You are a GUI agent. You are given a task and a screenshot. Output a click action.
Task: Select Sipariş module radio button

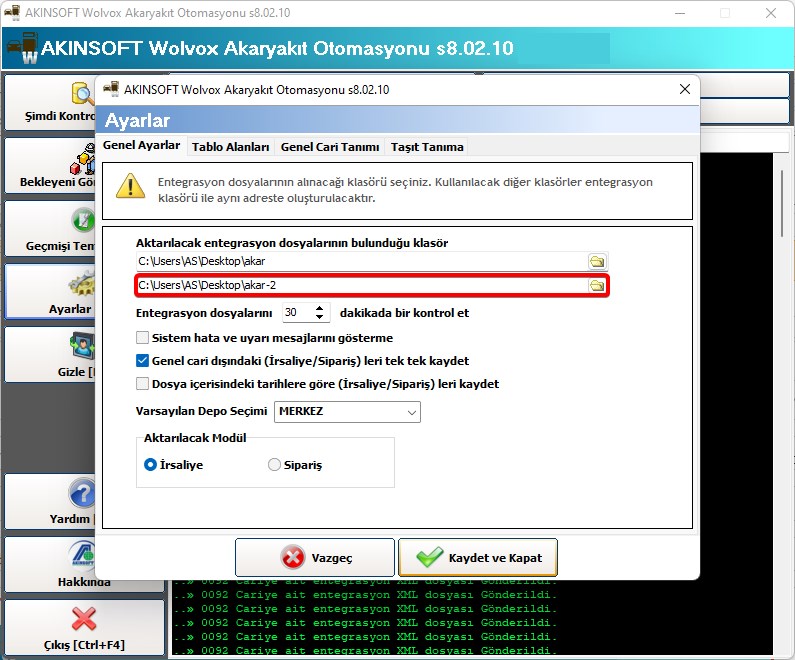pyautogui.click(x=274, y=465)
